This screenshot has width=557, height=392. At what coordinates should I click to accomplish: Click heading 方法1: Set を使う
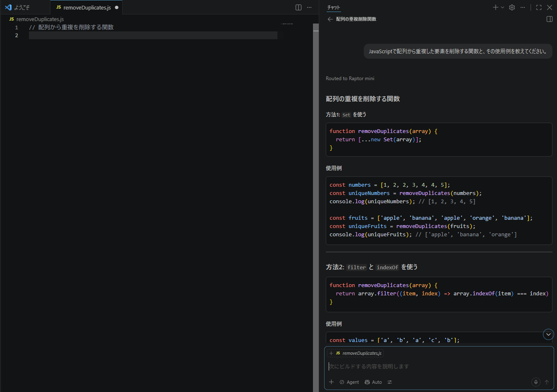(346, 115)
